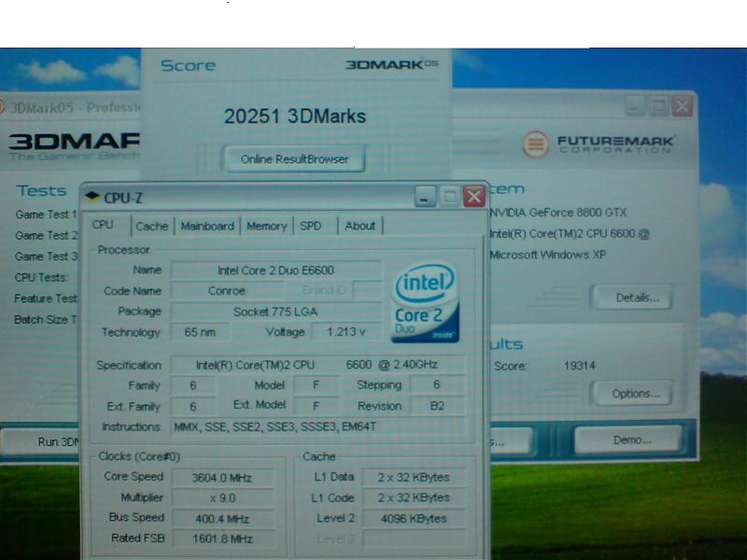This screenshot has width=747, height=560.
Task: Click the Results score value '19314'
Action: point(579,366)
